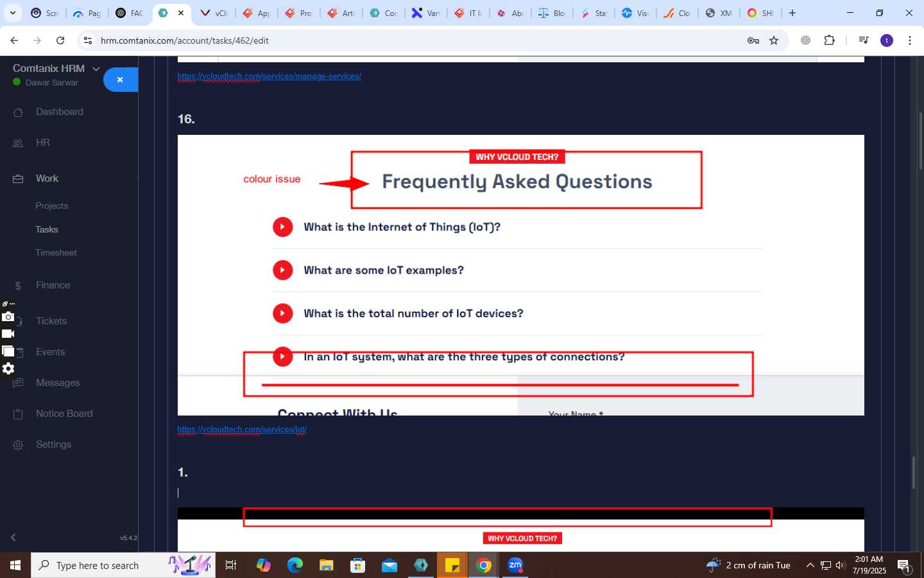Open the Settings sidebar item
The image size is (924, 578).
click(x=53, y=444)
